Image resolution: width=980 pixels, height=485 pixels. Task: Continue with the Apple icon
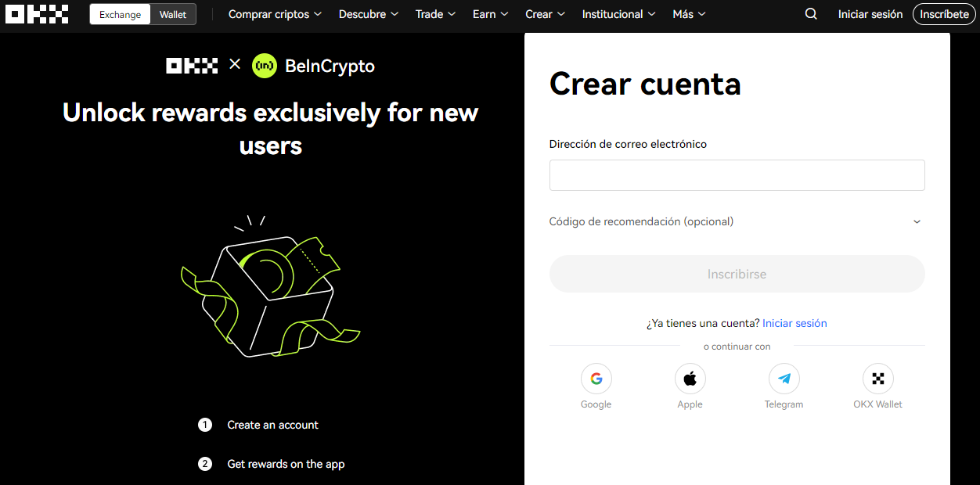click(x=690, y=379)
